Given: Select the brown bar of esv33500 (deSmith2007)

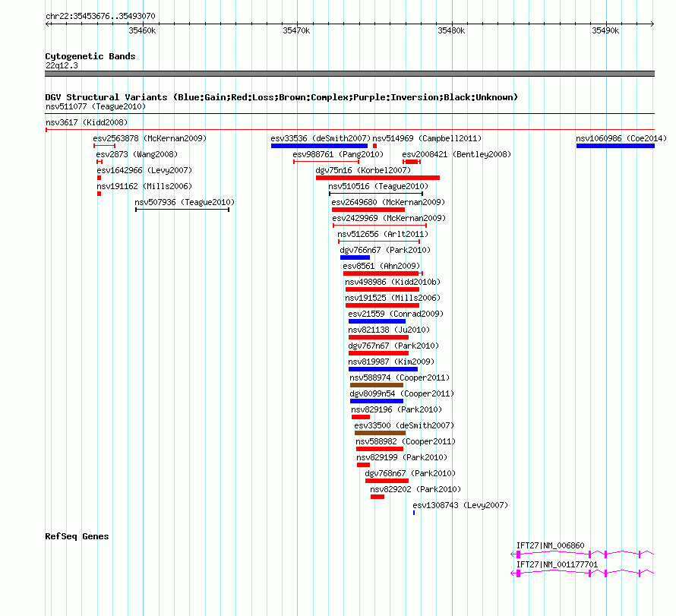Looking at the screenshot, I should coord(380,433).
